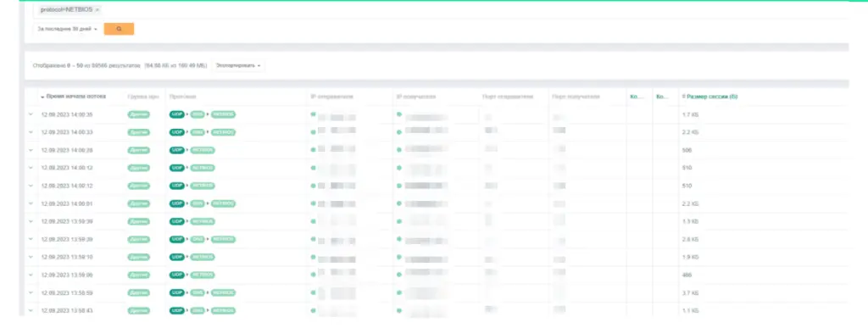The image size is (868, 328).
Task: Select the NETBIOS badge in the 14:00:28 row
Action: click(203, 150)
